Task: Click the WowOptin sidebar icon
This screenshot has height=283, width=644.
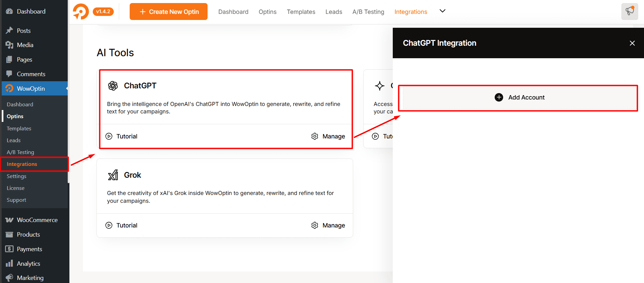Action: (x=9, y=88)
